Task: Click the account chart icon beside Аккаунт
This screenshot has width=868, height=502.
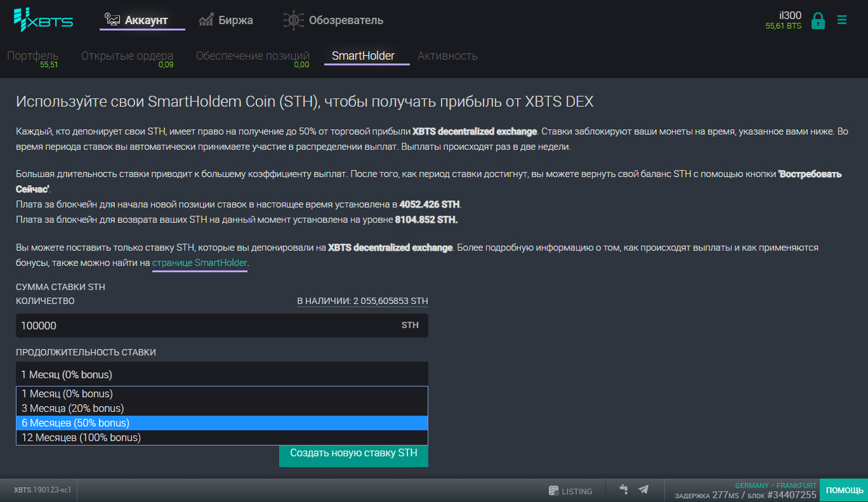Action: point(112,20)
